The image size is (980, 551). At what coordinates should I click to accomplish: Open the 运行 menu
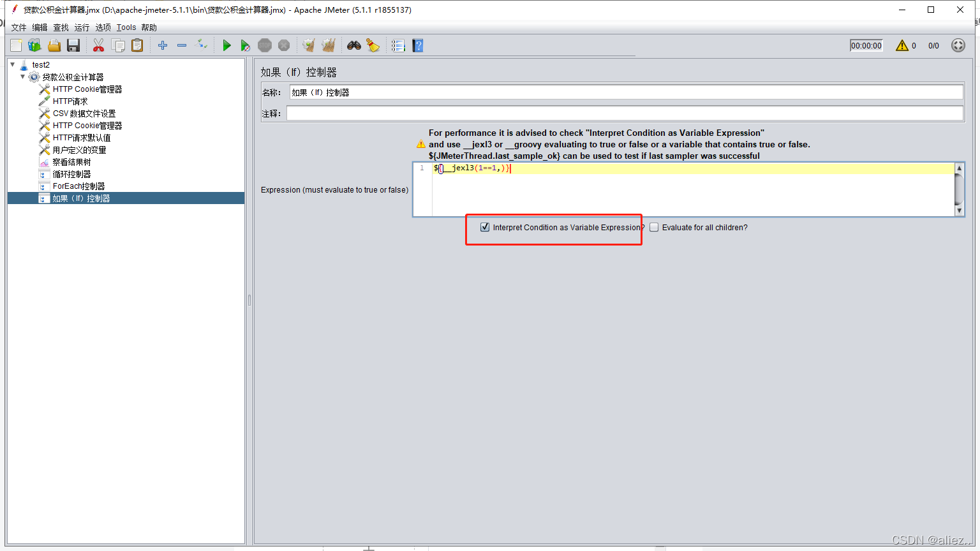[82, 27]
